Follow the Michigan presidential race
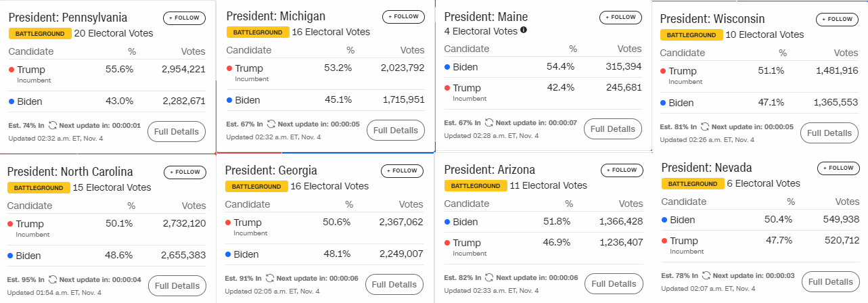868x303 pixels. click(405, 16)
